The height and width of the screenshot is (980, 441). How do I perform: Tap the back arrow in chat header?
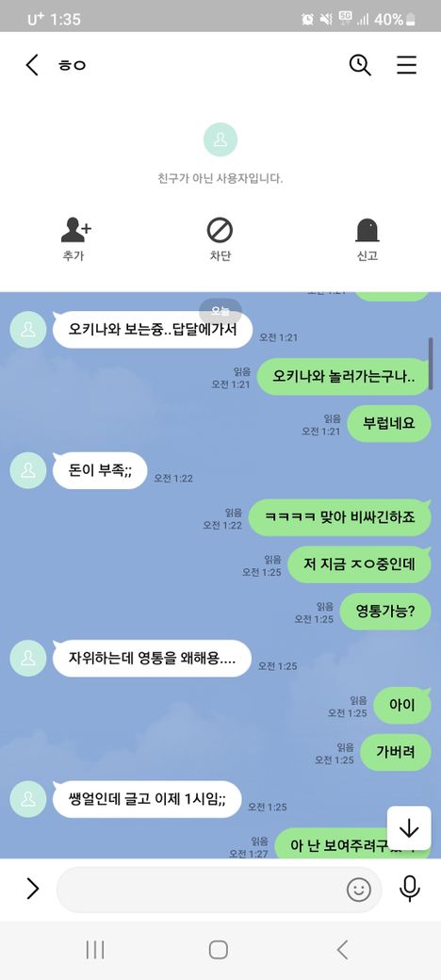(x=32, y=65)
